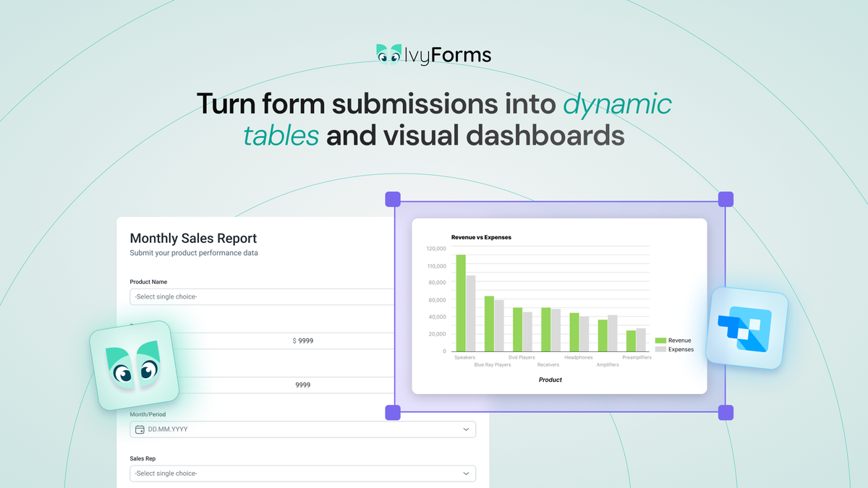Click the large IvyForms owl app tile
The image size is (868, 488).
coord(135,365)
